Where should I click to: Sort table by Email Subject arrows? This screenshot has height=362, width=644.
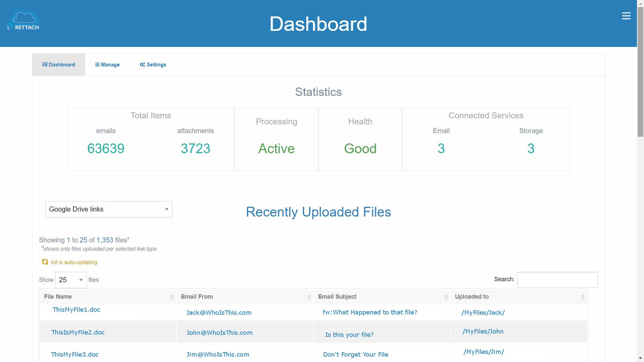click(446, 297)
